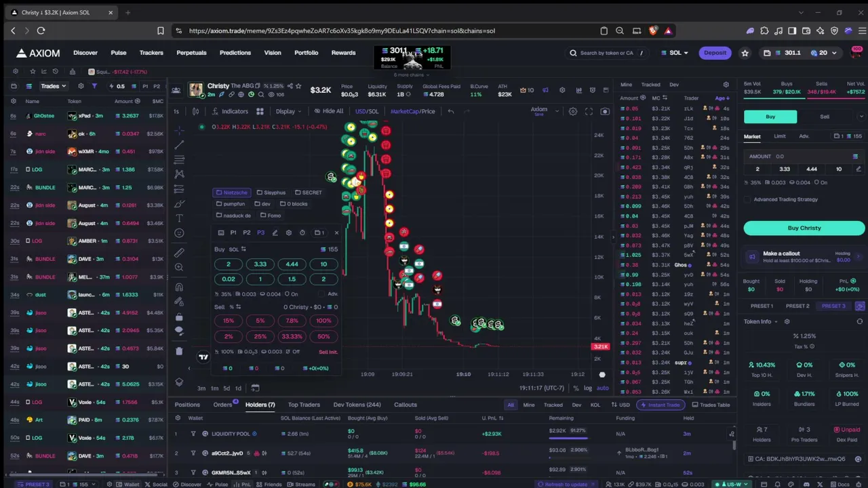
Task: Click the Buy Christy button
Action: [804, 228]
